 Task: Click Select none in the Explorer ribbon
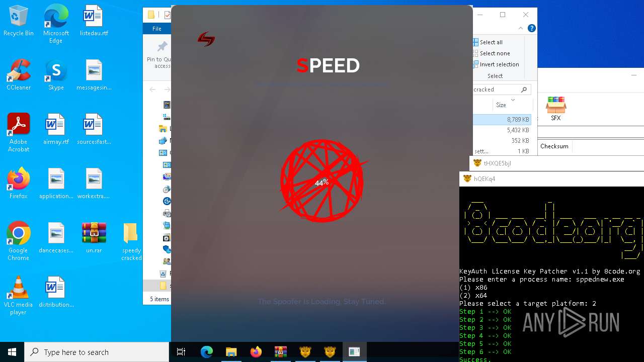(x=492, y=53)
